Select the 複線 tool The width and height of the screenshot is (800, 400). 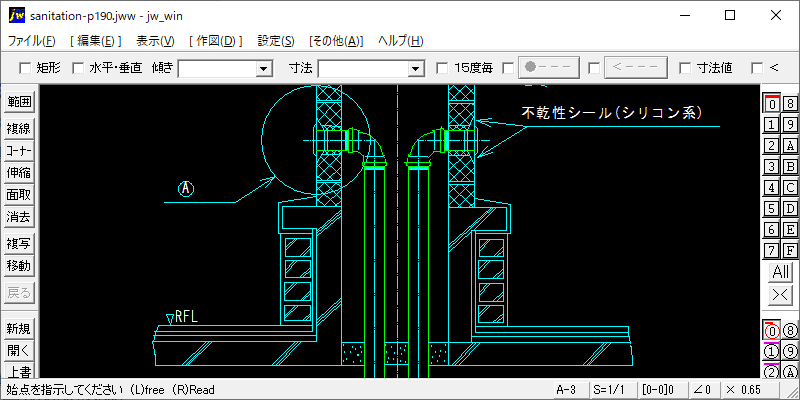(19, 129)
